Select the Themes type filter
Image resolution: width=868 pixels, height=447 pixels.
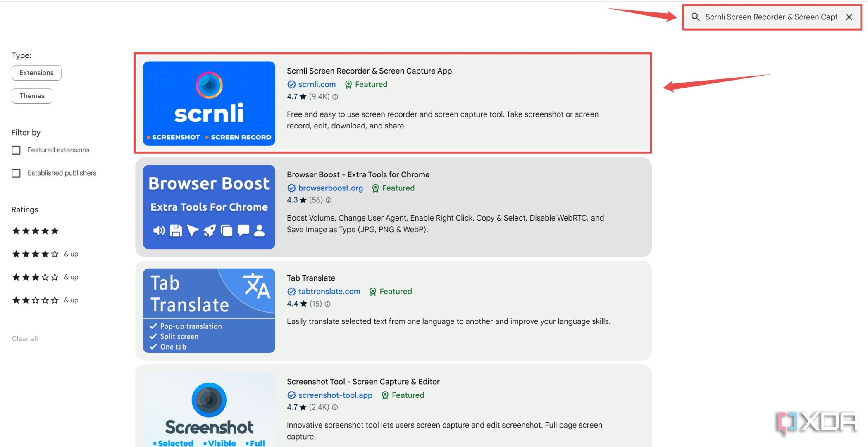pyautogui.click(x=32, y=96)
